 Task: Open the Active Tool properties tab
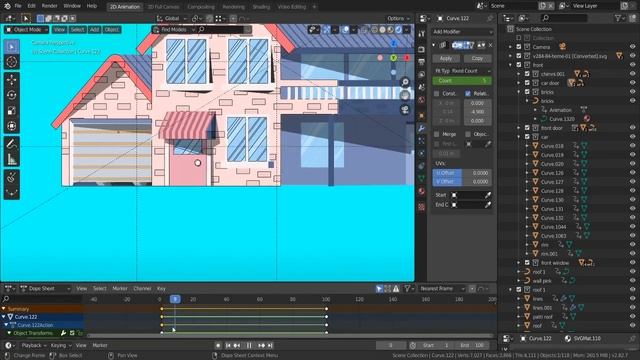point(422,34)
